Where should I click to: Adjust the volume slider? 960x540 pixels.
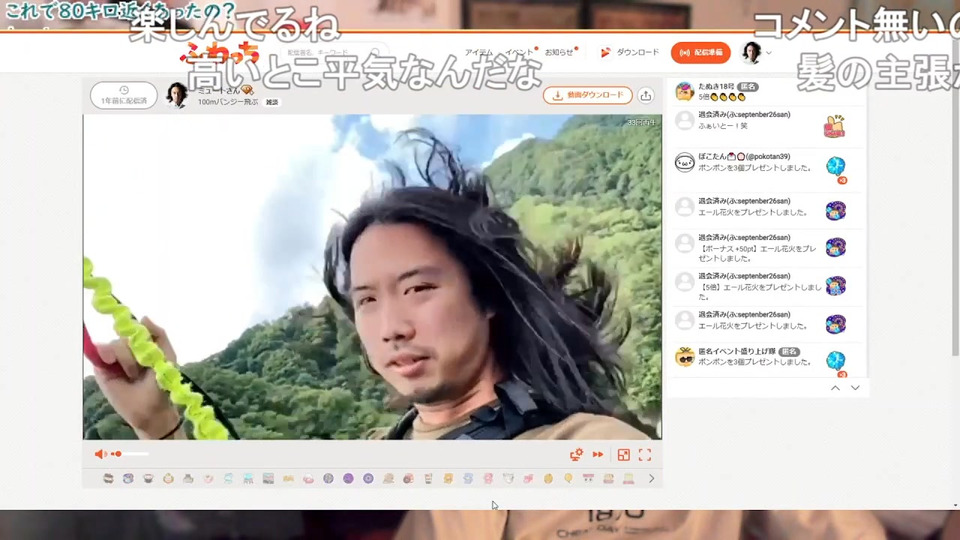coord(130,454)
